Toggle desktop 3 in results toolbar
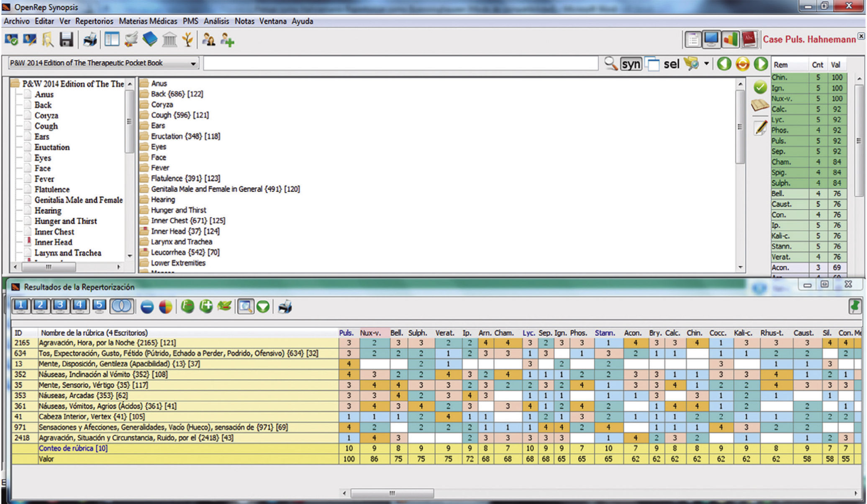This screenshot has height=504, width=867. [x=60, y=306]
